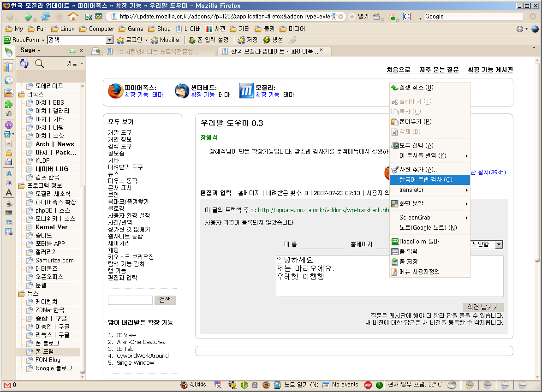Click the 처음으로 link
This screenshot has height=392, width=542.
click(x=398, y=70)
